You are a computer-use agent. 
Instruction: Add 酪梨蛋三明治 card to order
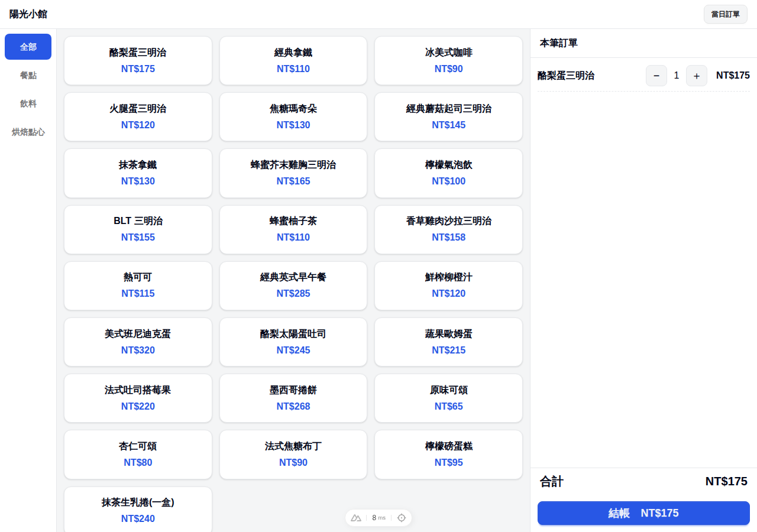[x=138, y=60]
